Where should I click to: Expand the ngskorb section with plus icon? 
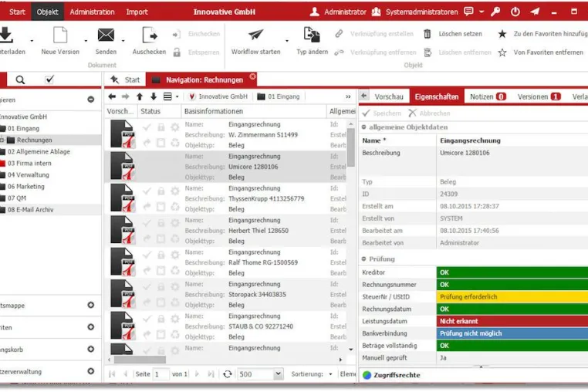coord(91,349)
